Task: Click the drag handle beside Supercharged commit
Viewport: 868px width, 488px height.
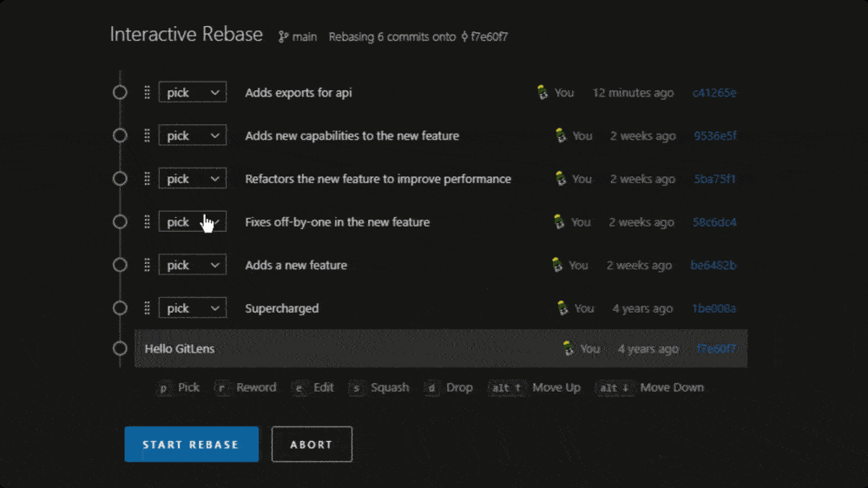Action: coord(148,308)
